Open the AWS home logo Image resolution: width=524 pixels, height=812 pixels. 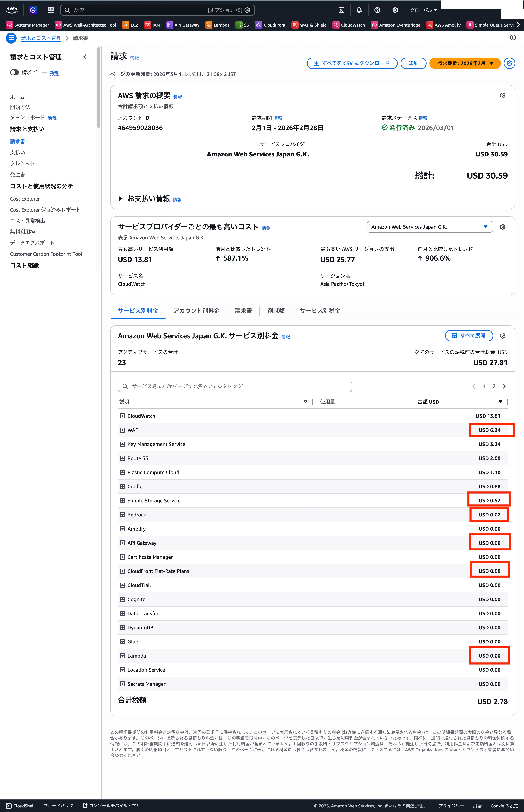[x=12, y=10]
